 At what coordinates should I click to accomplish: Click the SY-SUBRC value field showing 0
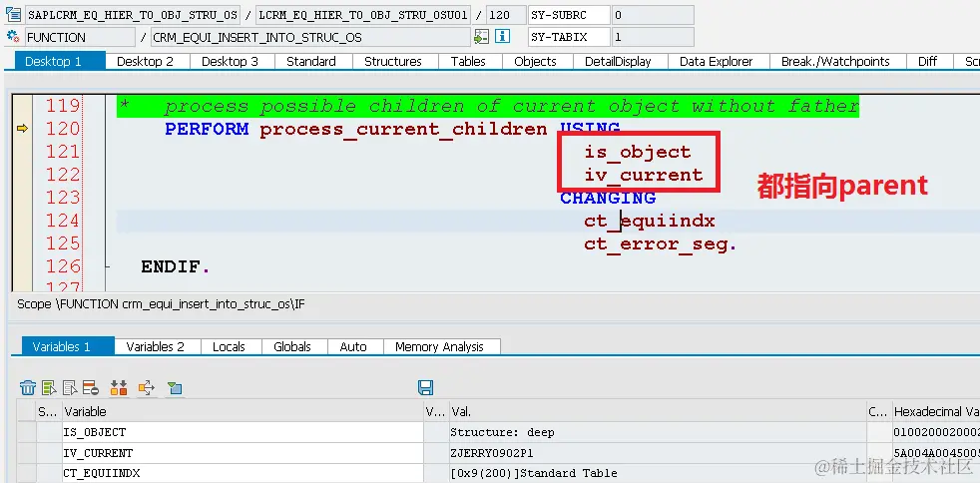pos(653,15)
